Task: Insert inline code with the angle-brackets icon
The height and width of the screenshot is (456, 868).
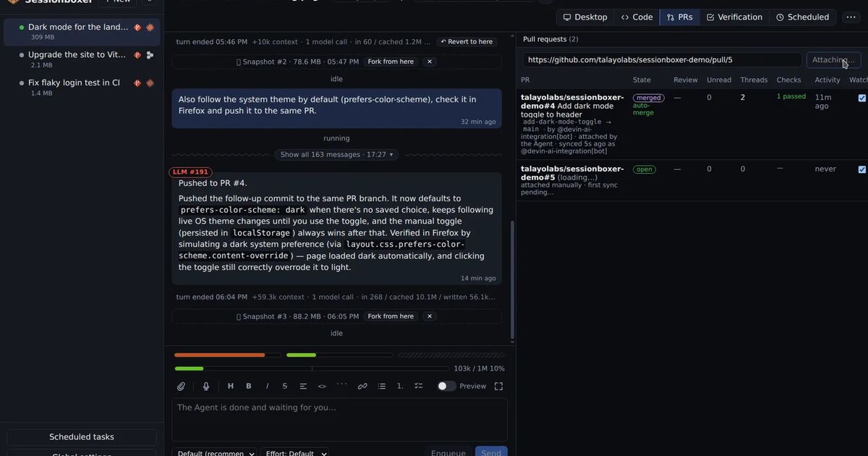Action: point(322,387)
